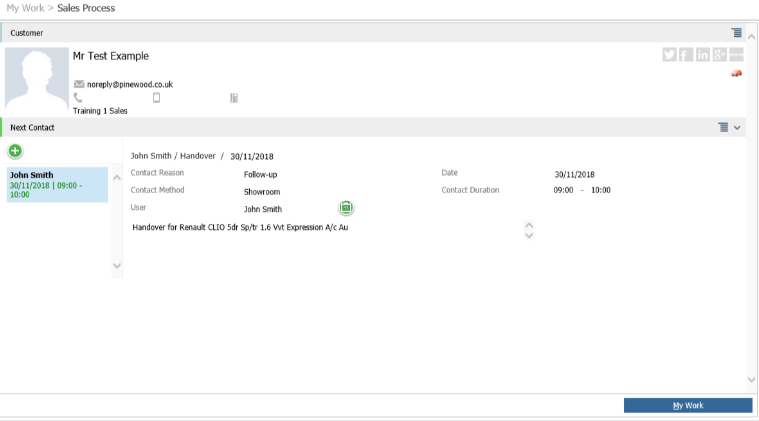
Task: Click the Mr Test Example customer name
Action: coord(111,56)
